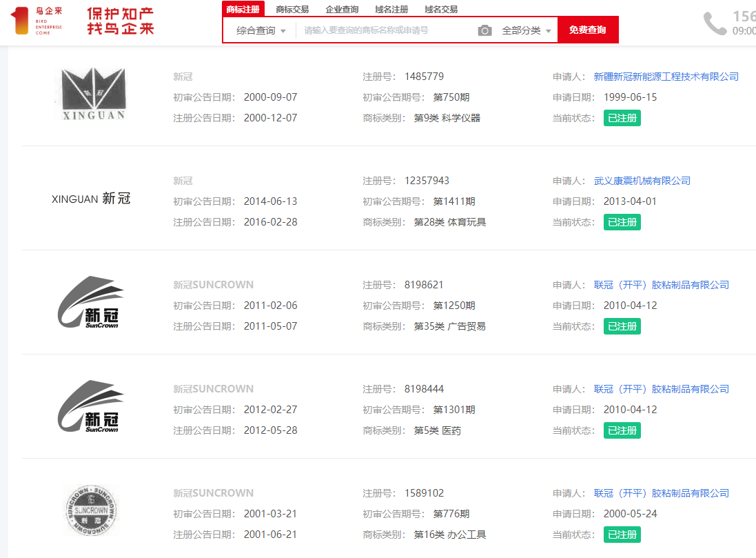Click application date 2013-04-01

click(x=630, y=202)
